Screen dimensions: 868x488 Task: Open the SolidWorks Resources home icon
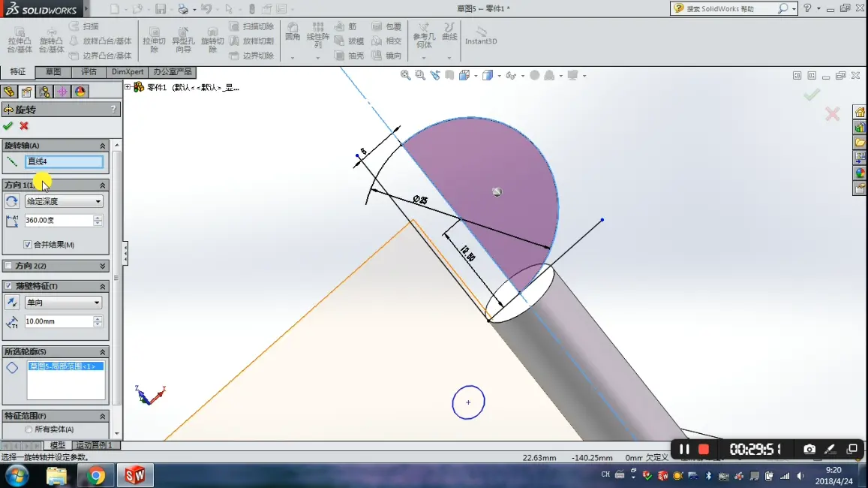point(860,113)
